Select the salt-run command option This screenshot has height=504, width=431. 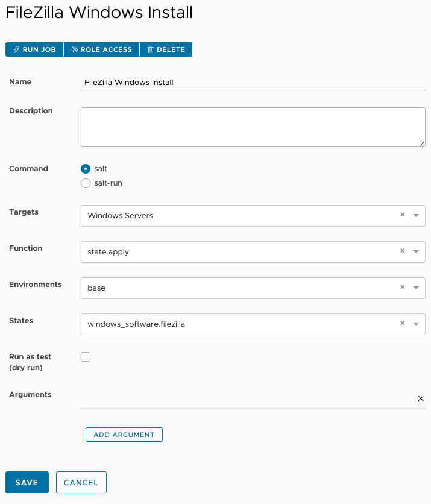pos(86,183)
